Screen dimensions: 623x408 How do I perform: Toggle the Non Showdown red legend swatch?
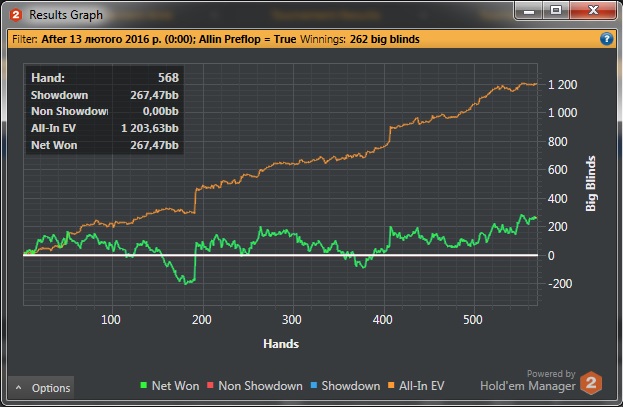coord(210,385)
